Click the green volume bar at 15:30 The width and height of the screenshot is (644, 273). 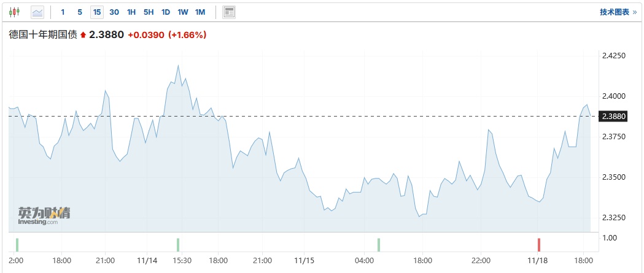178,244
